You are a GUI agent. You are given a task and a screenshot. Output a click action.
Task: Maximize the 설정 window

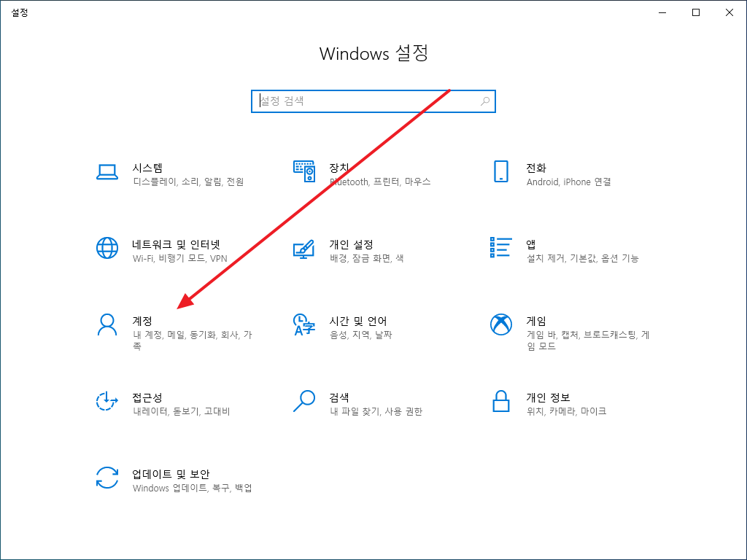click(695, 12)
